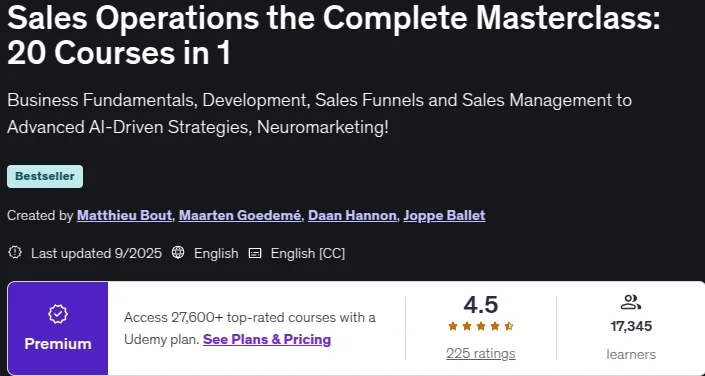The image size is (705, 376).
Task: Click the Premium badge checkmark icon
Action: [x=58, y=314]
